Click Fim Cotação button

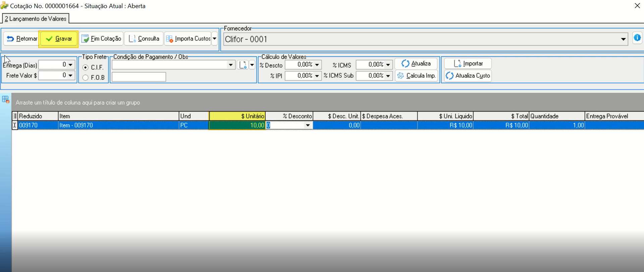click(101, 39)
